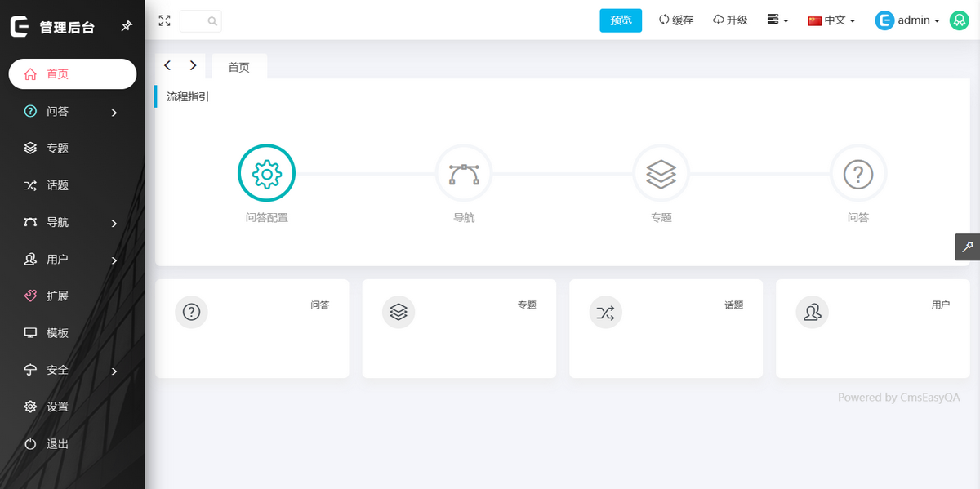The width and height of the screenshot is (980, 489).
Task: Click the 用户 people icon on the card
Action: tap(812, 312)
